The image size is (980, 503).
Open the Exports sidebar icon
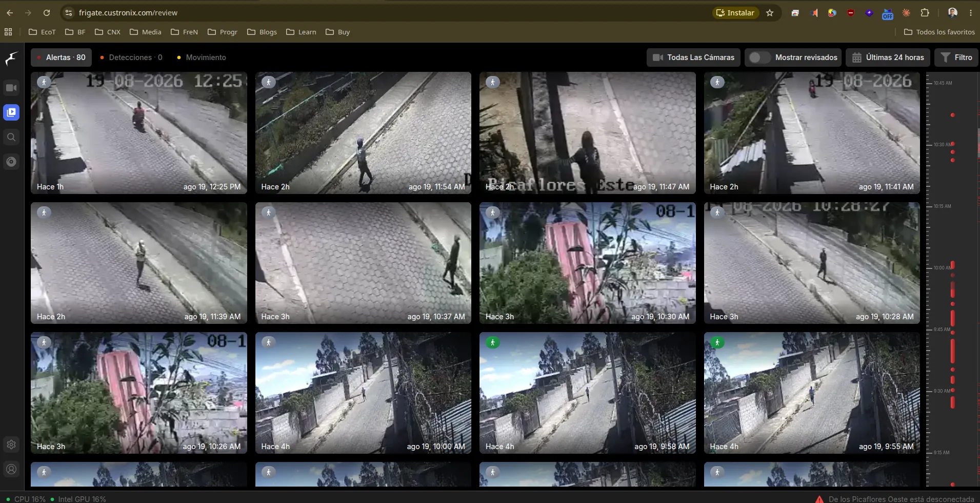pyautogui.click(x=11, y=162)
